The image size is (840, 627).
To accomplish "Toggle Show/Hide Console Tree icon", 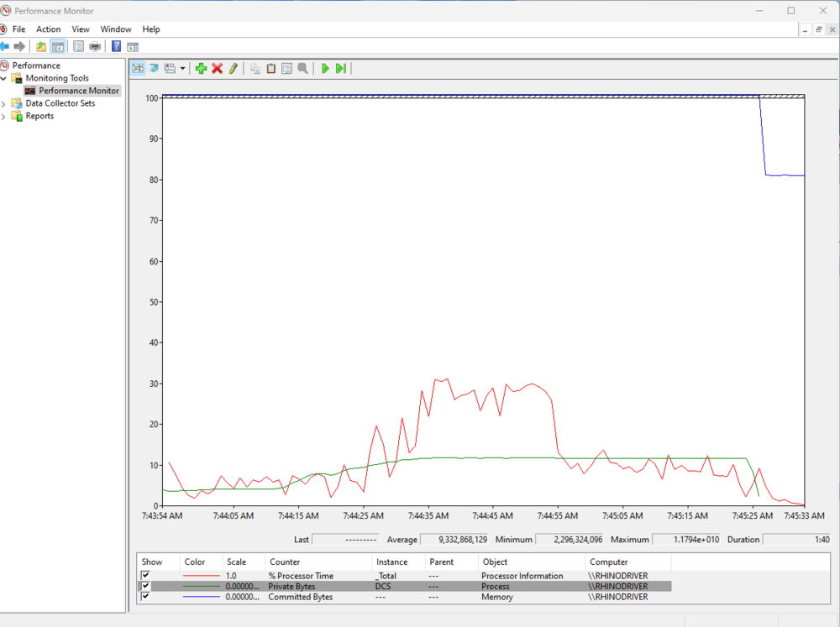I will [58, 46].
